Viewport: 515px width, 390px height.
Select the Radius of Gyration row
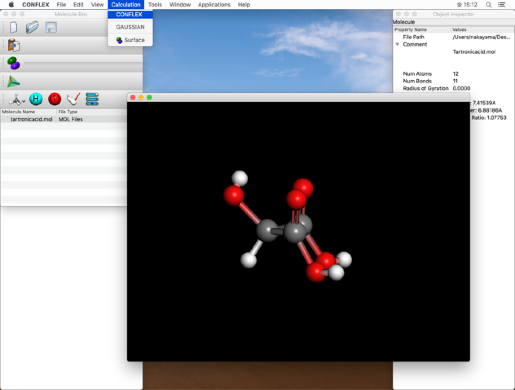[x=454, y=88]
